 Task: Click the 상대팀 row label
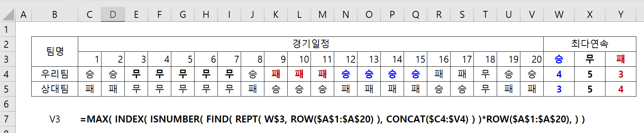pyautogui.click(x=55, y=89)
